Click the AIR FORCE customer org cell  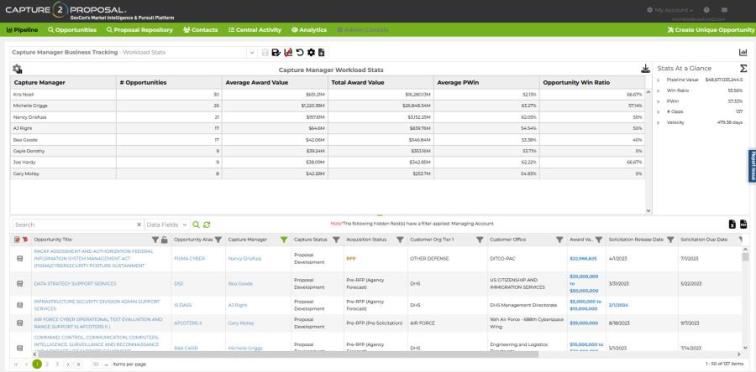422,323
